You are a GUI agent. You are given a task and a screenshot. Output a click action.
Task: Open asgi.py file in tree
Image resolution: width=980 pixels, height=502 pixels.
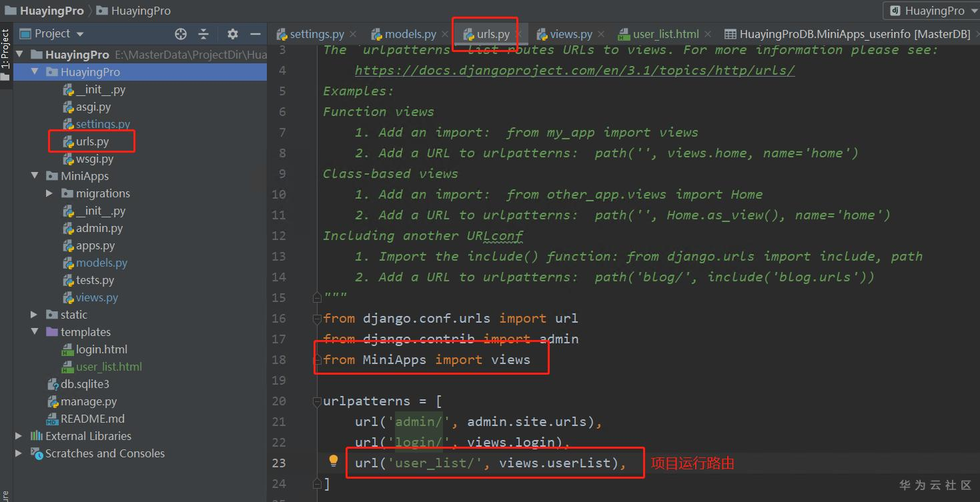[x=93, y=107]
